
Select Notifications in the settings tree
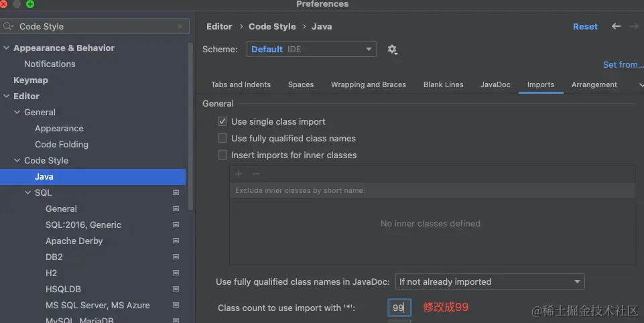50,64
